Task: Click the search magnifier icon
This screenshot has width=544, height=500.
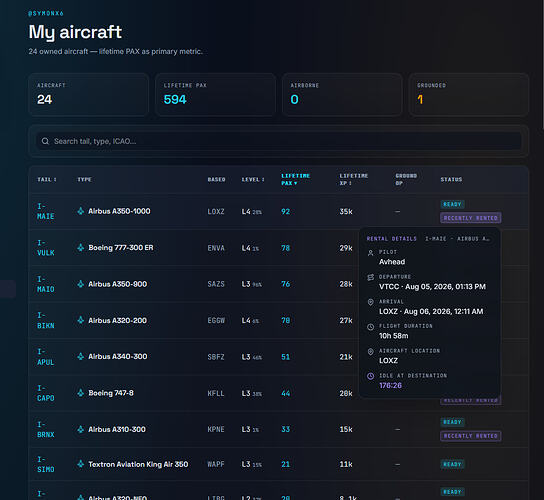Action: coord(45,141)
